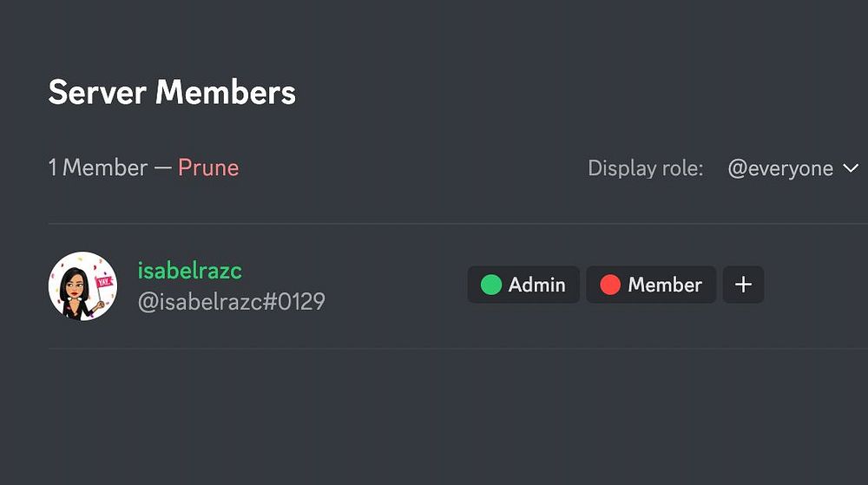Click the YAY flag in the avatar

(104, 282)
